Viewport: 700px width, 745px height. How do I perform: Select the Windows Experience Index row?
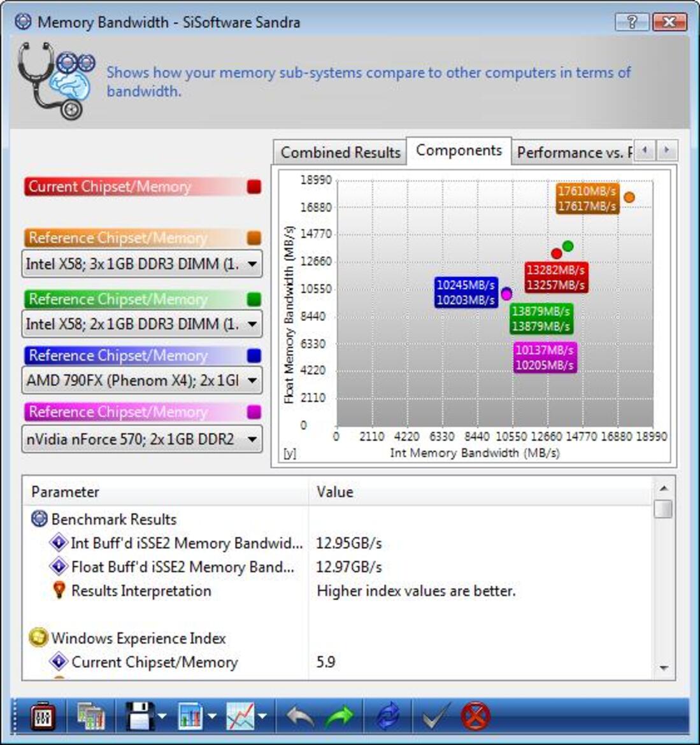point(337,637)
